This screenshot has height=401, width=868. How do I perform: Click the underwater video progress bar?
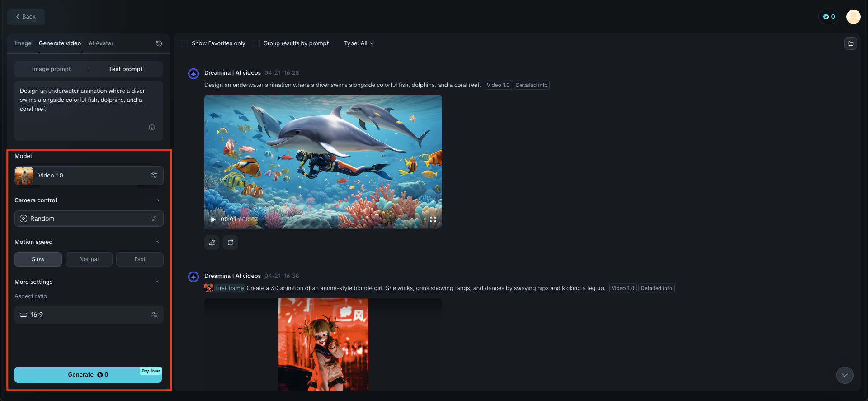tap(323, 228)
